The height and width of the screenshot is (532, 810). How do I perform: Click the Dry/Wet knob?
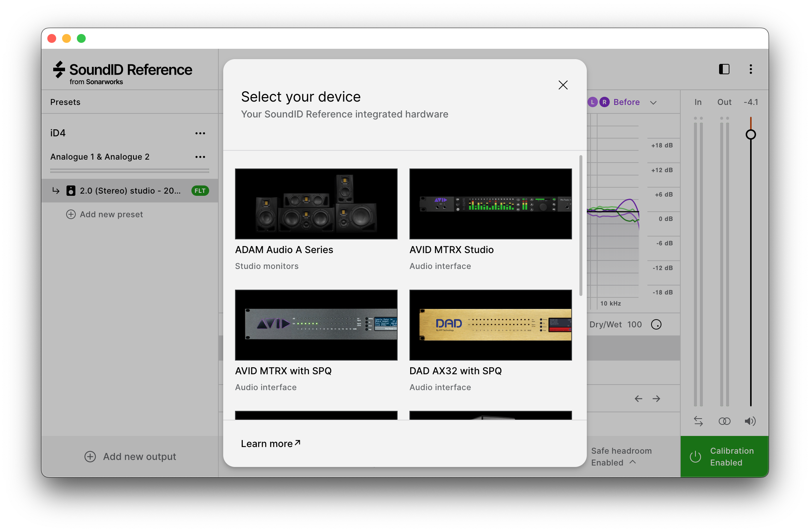(x=656, y=324)
